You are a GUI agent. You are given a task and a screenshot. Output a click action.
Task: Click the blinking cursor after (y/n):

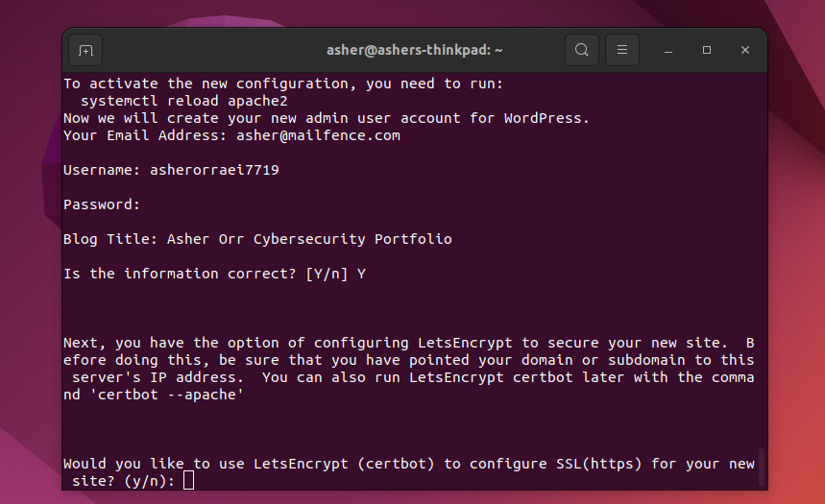[188, 480]
